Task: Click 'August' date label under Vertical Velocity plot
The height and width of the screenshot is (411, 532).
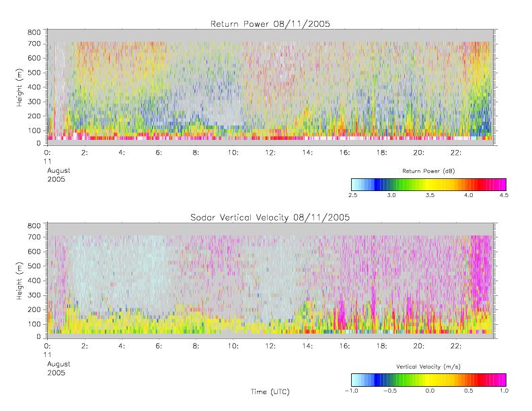Action: point(59,364)
